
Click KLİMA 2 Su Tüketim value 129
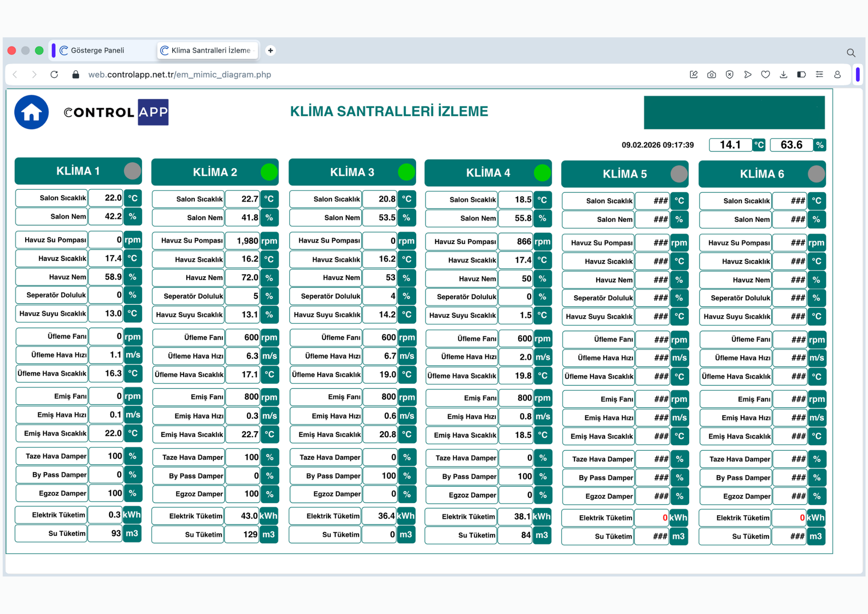click(242, 535)
